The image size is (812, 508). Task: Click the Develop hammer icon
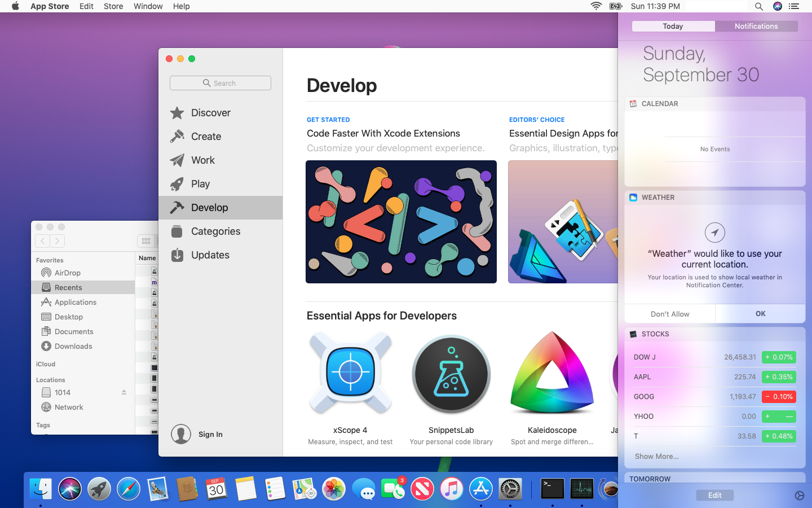click(177, 208)
